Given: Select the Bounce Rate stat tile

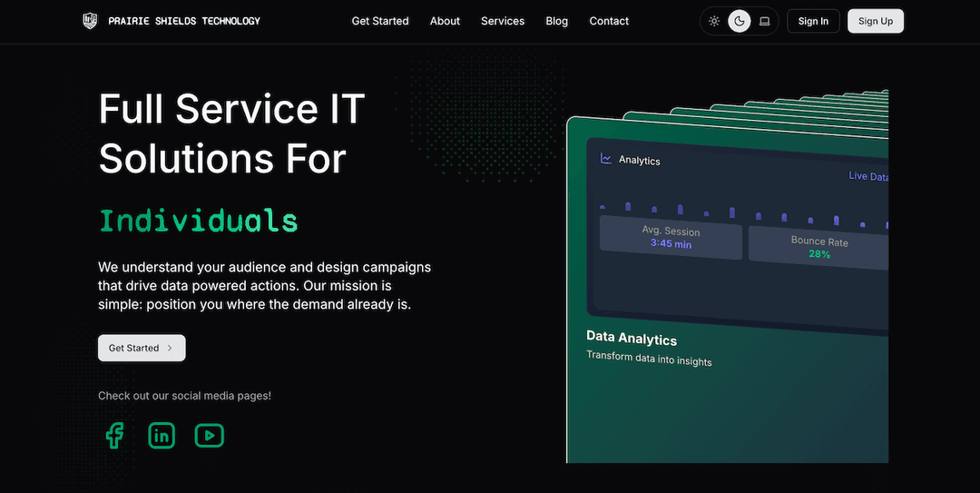Looking at the screenshot, I should 818,248.
